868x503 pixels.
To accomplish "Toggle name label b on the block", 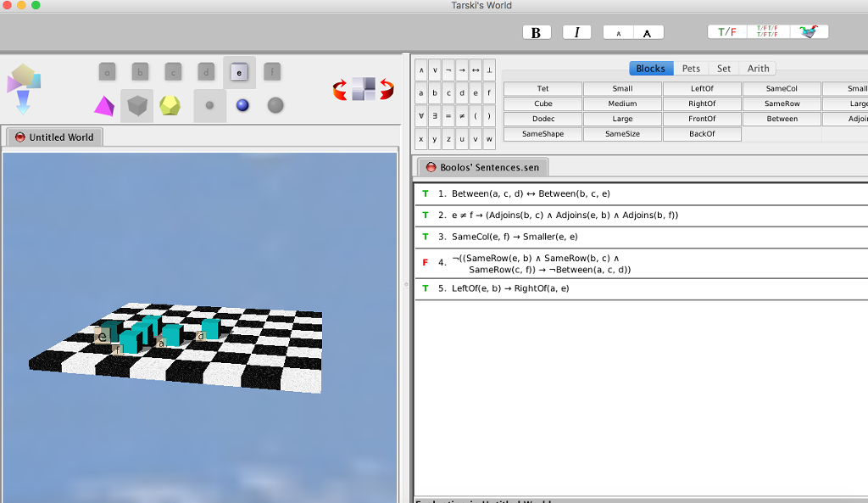I will (x=140, y=72).
